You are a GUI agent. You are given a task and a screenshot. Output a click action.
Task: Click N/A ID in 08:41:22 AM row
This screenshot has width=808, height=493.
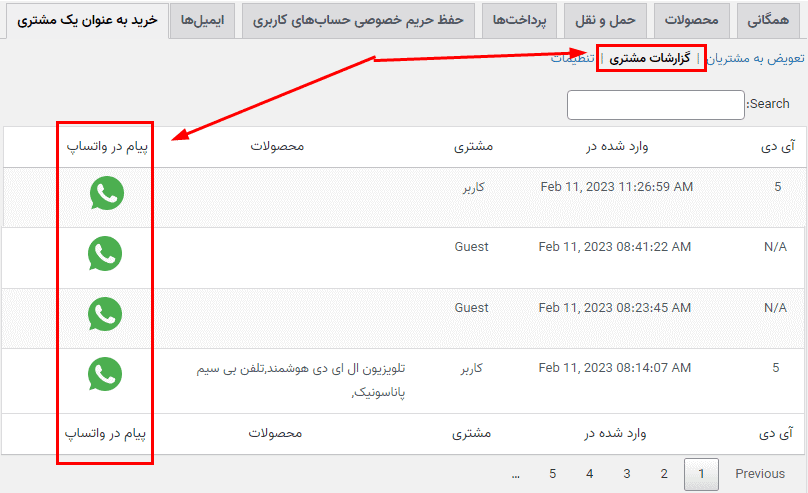[776, 247]
